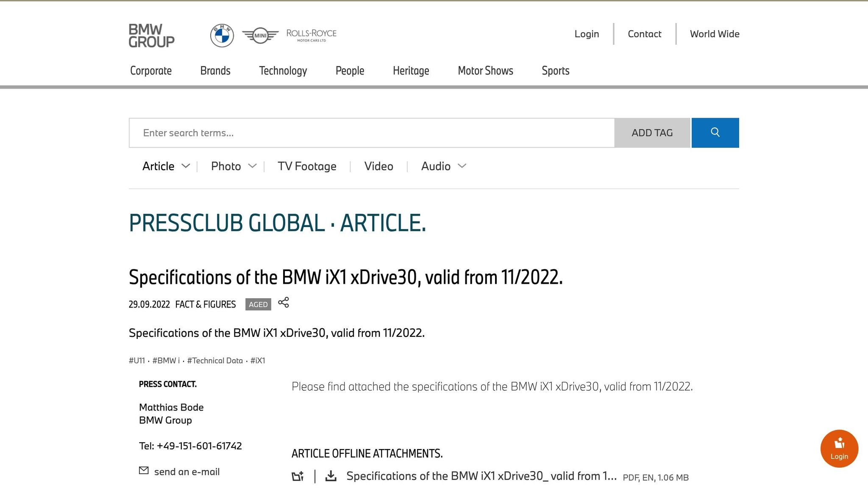868x488 pixels.
Task: Click the download arrow icon for PDF
Action: click(x=331, y=476)
